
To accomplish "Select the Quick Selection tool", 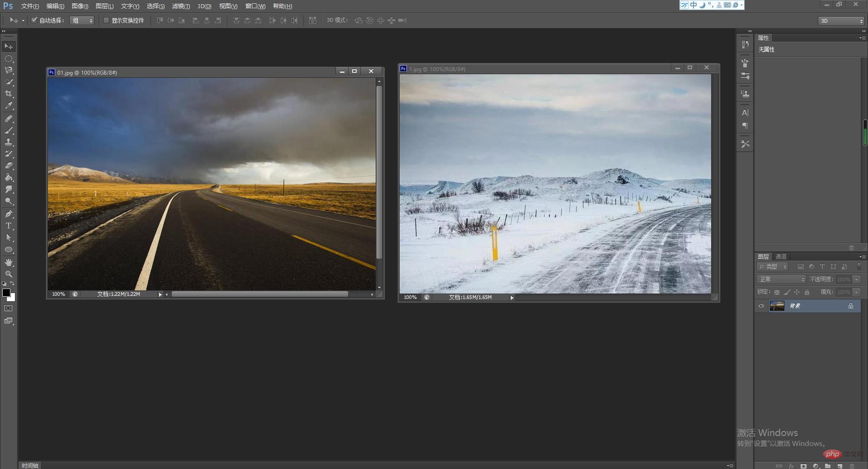I will [9, 82].
